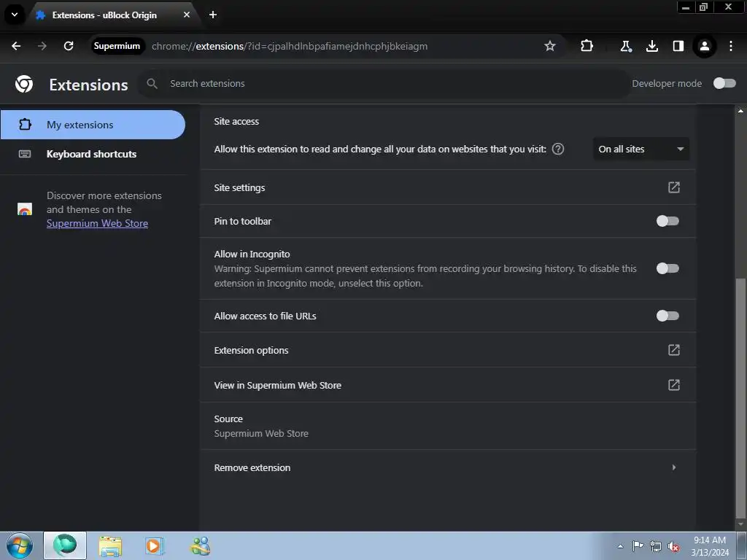Open Windows Media Player from taskbar

pos(154,546)
